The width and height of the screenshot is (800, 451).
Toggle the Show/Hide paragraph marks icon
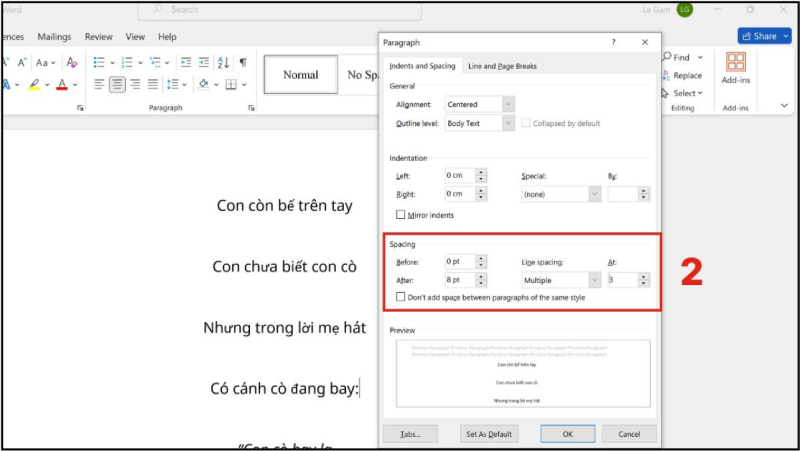tap(243, 62)
